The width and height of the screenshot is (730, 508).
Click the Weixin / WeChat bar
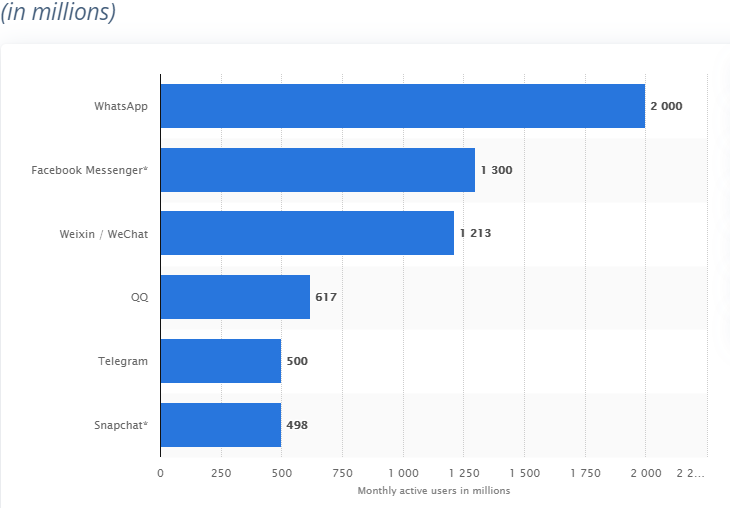click(x=307, y=233)
